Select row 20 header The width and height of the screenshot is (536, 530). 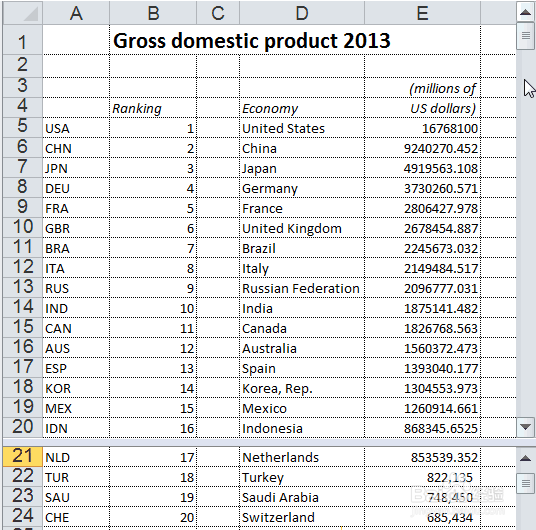click(x=23, y=427)
